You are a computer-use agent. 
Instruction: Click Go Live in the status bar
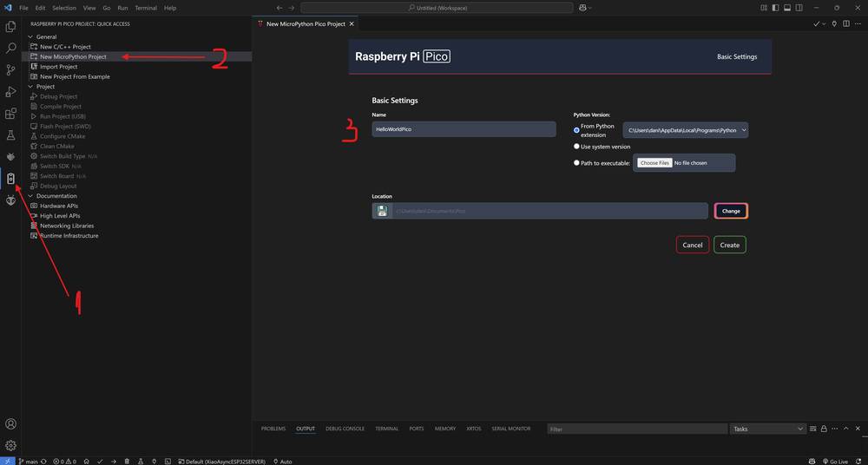[x=835, y=462]
